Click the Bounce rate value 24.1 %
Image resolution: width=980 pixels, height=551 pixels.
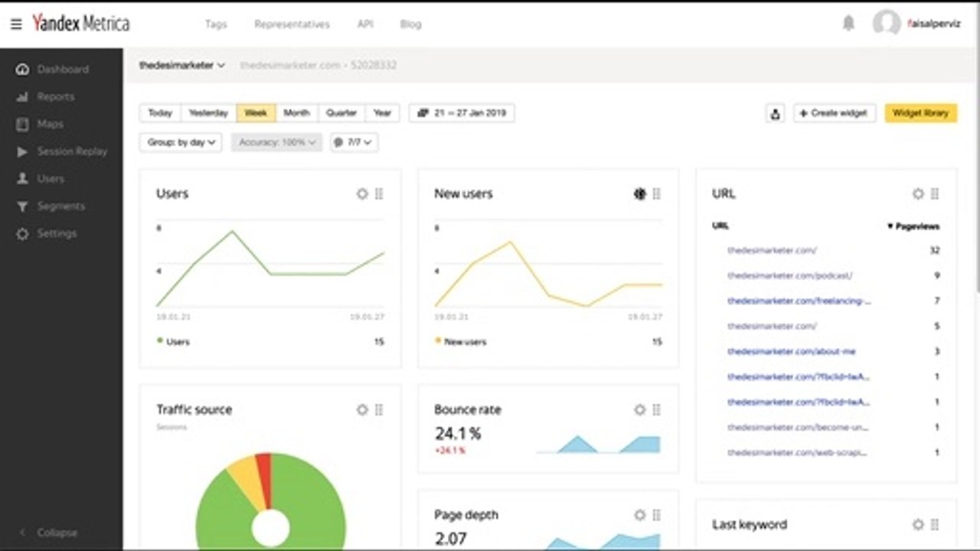pyautogui.click(x=458, y=434)
